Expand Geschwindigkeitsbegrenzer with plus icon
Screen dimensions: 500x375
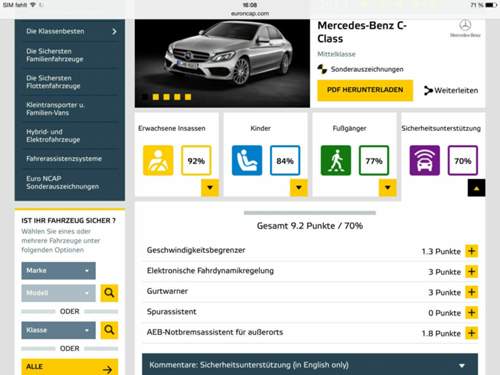pos(472,251)
